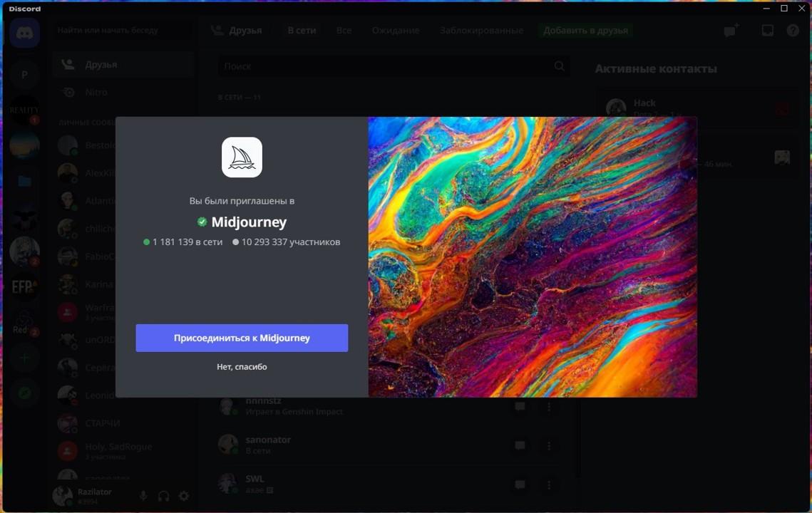The height and width of the screenshot is (513, 812).
Task: Click the green verified badge beside Midjourney
Action: coord(202,222)
